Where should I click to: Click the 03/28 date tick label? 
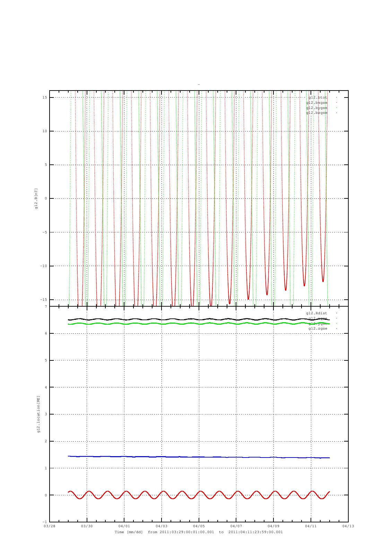coord(50,526)
